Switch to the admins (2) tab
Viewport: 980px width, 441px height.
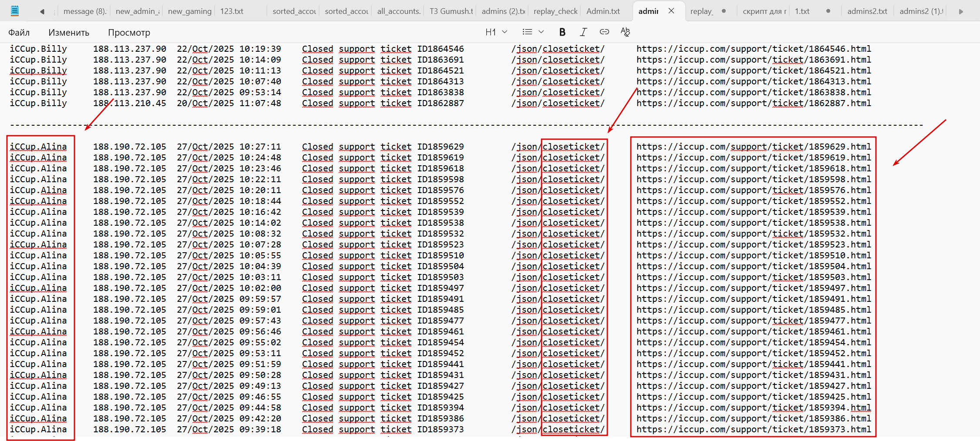coord(503,11)
